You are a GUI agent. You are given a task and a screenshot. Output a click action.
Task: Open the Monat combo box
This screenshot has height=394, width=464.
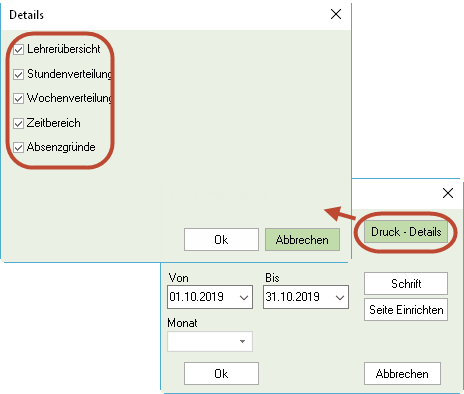click(210, 341)
